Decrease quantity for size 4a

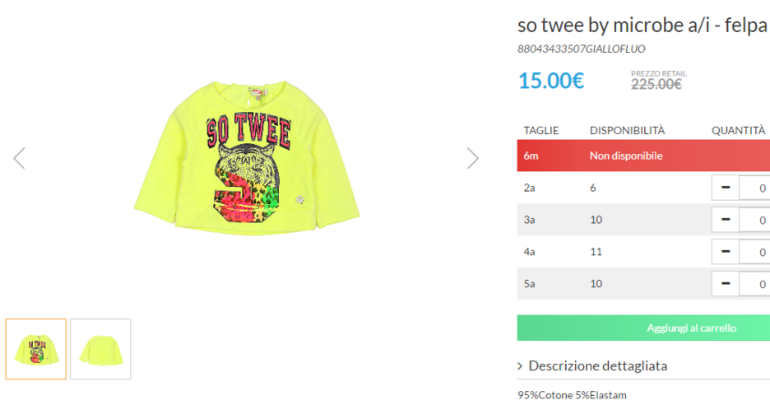pos(725,251)
